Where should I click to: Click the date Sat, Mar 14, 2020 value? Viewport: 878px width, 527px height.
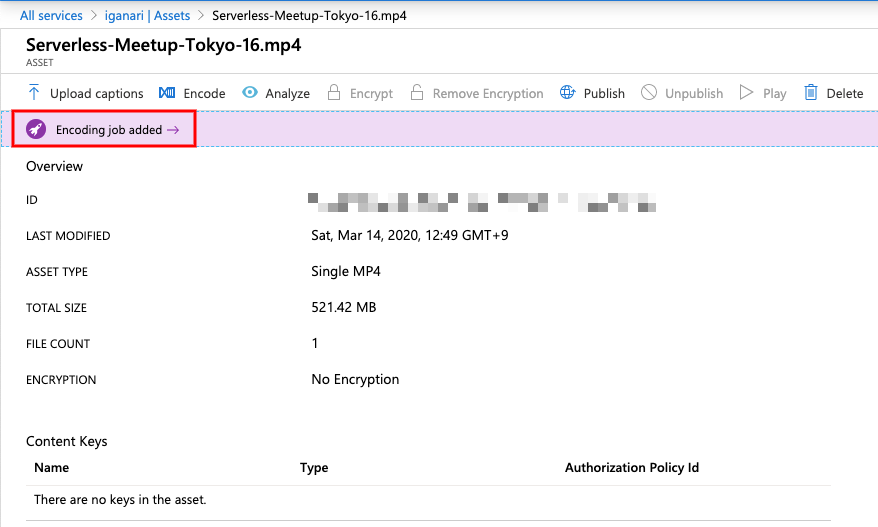(x=410, y=235)
